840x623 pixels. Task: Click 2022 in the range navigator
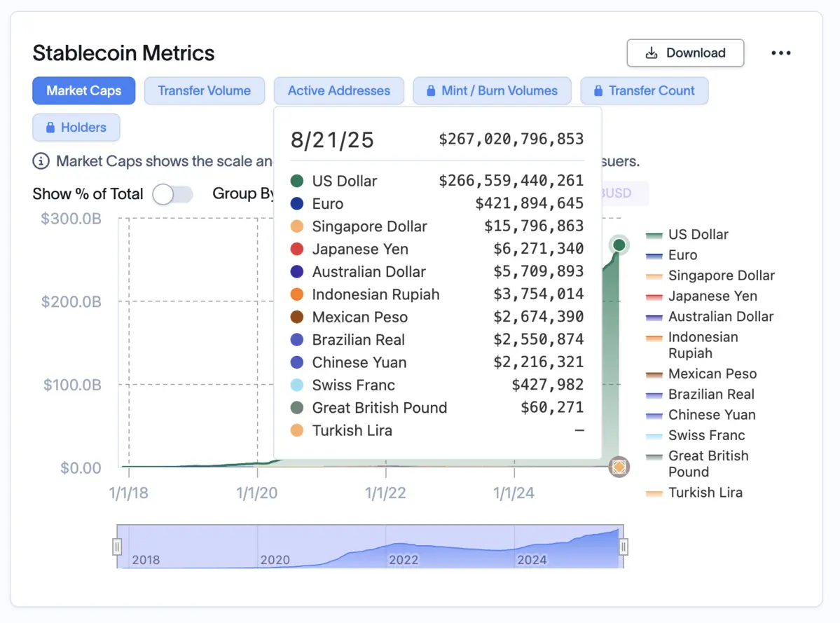pyautogui.click(x=404, y=560)
